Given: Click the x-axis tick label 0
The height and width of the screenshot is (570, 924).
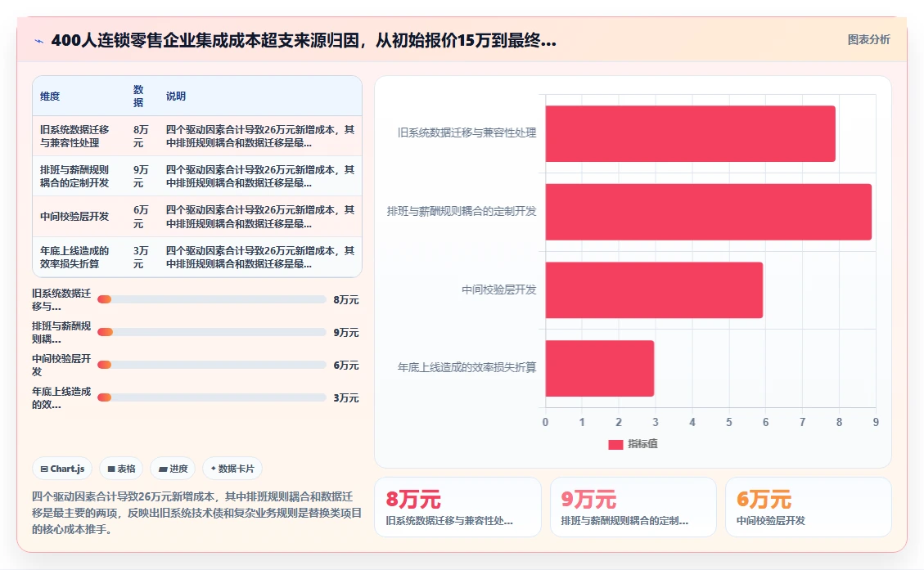Looking at the screenshot, I should point(545,422).
